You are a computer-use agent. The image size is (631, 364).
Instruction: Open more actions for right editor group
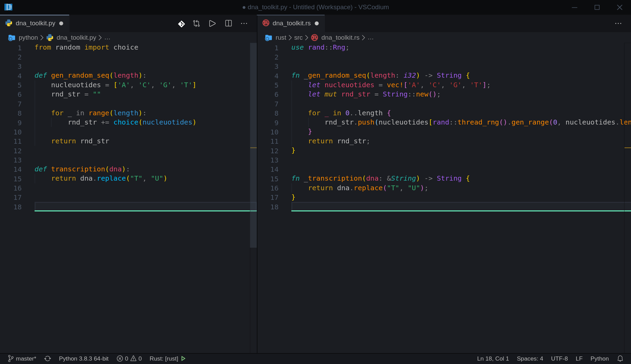pos(618,23)
